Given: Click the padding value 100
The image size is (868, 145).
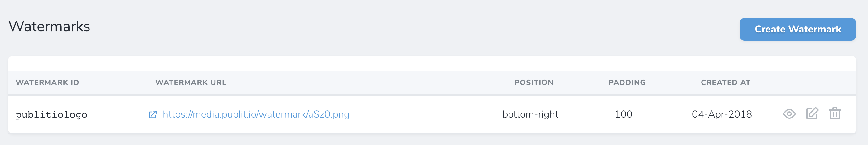Looking at the screenshot, I should [623, 114].
